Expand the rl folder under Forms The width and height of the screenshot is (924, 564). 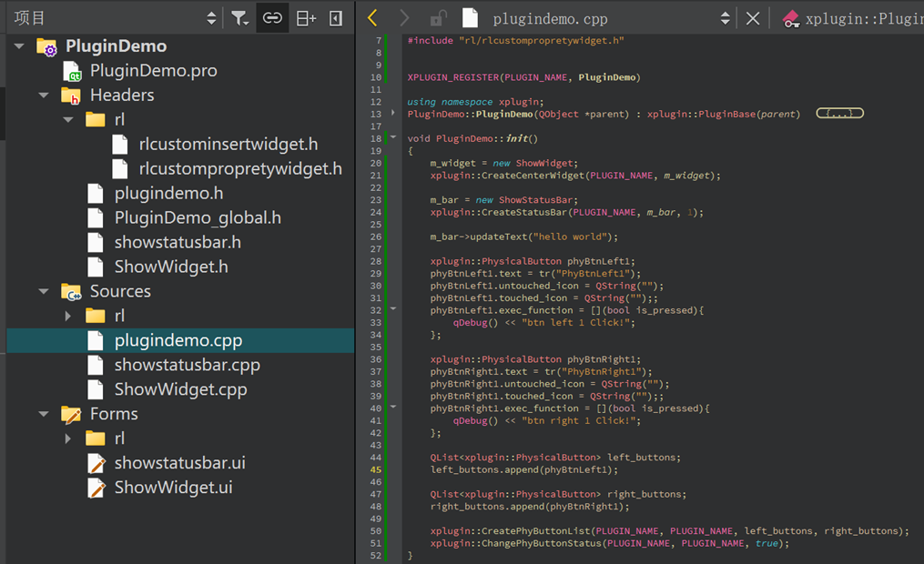pyautogui.click(x=68, y=438)
